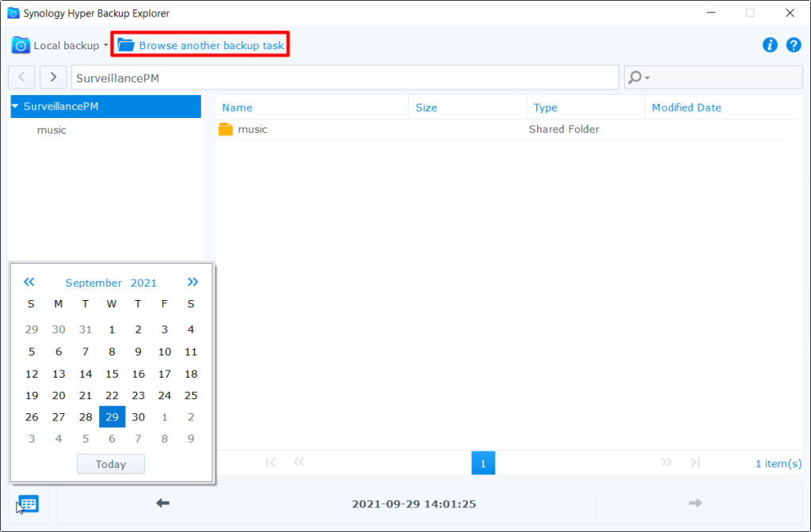Image resolution: width=811 pixels, height=532 pixels.
Task: Click the 1 item(s) count label
Action: 779,464
